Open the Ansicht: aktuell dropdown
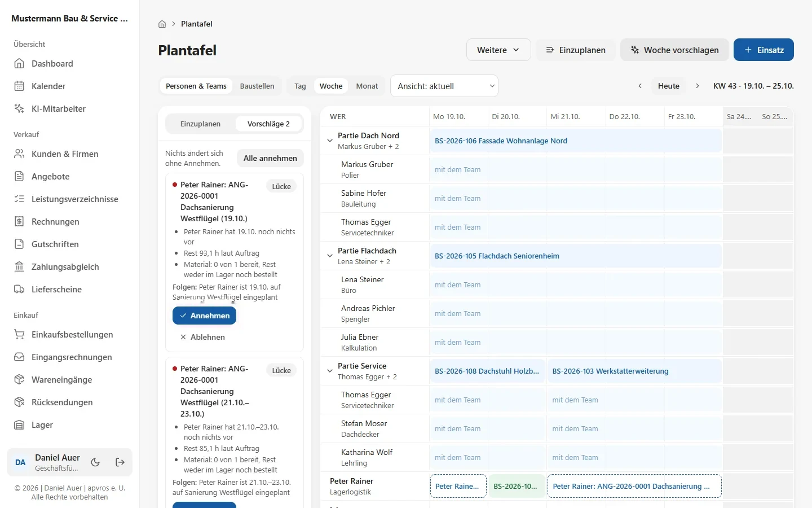Screen dimensions: 812x508 pyautogui.click(x=444, y=86)
